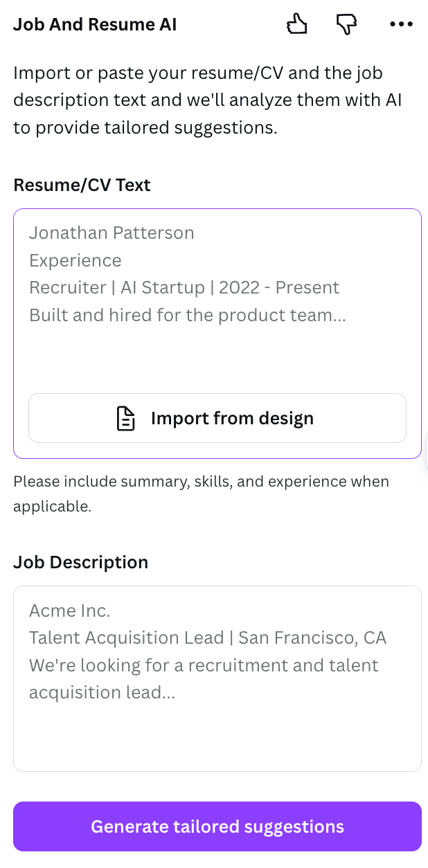Viewport: 428px width, 868px height.
Task: Click the document icon beside Import from design
Action: [x=125, y=417]
